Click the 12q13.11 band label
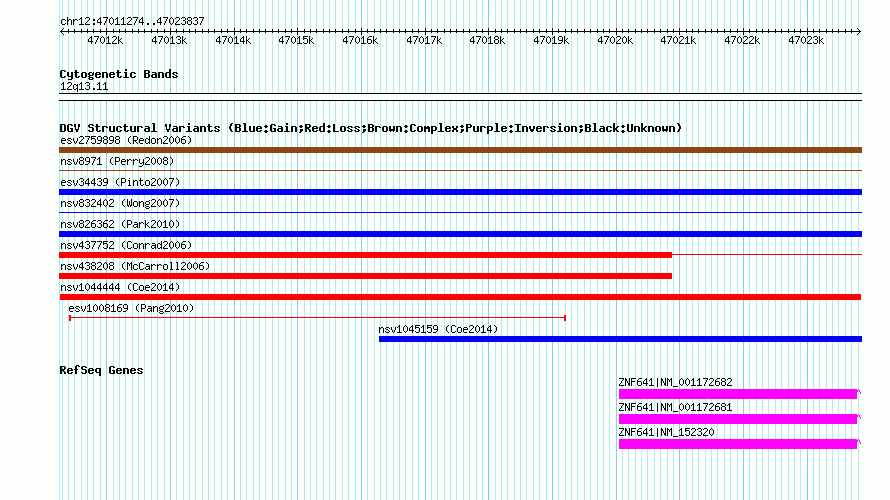 tap(84, 87)
